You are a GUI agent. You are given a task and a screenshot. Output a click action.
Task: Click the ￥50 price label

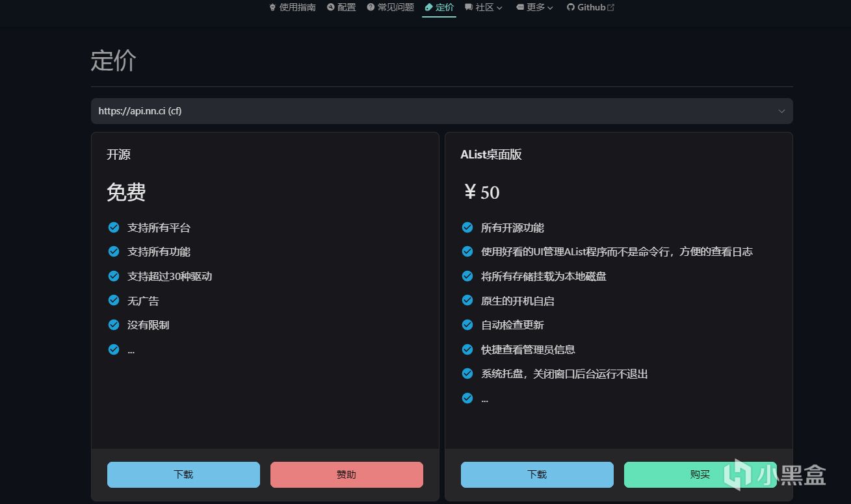coord(480,192)
